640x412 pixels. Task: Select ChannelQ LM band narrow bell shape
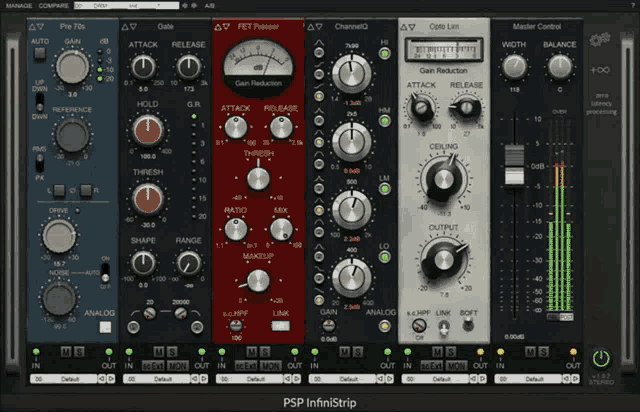(x=319, y=188)
